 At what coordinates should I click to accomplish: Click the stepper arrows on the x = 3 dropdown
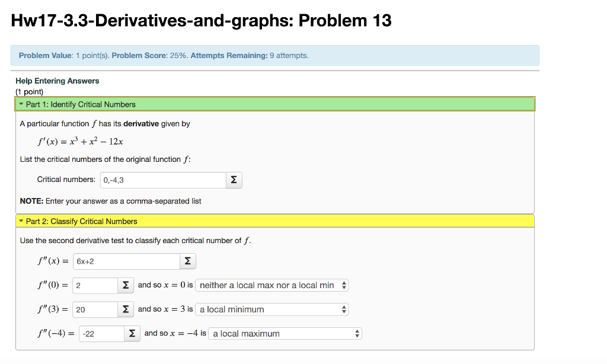(x=343, y=309)
